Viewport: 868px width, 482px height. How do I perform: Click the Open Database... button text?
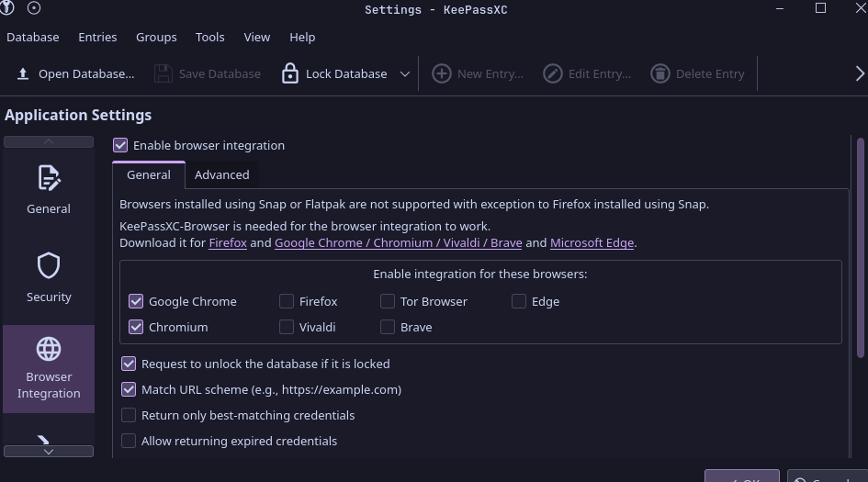tap(86, 73)
